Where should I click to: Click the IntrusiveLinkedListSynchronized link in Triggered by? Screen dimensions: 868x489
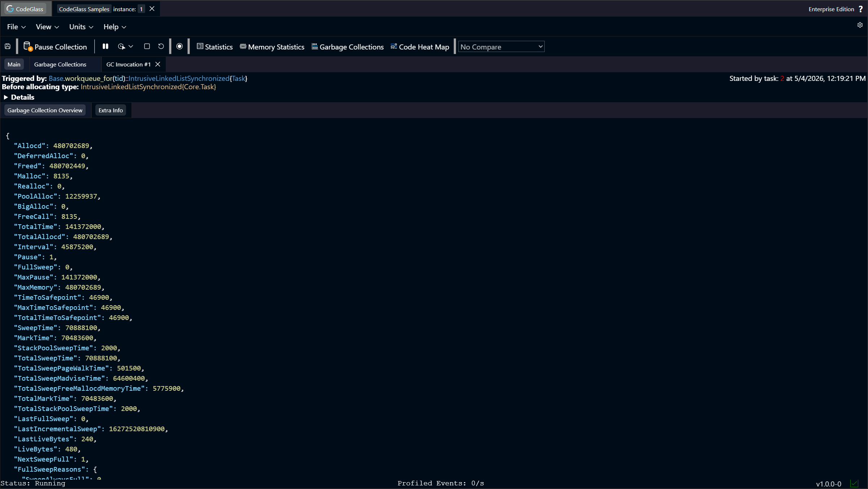coord(179,78)
